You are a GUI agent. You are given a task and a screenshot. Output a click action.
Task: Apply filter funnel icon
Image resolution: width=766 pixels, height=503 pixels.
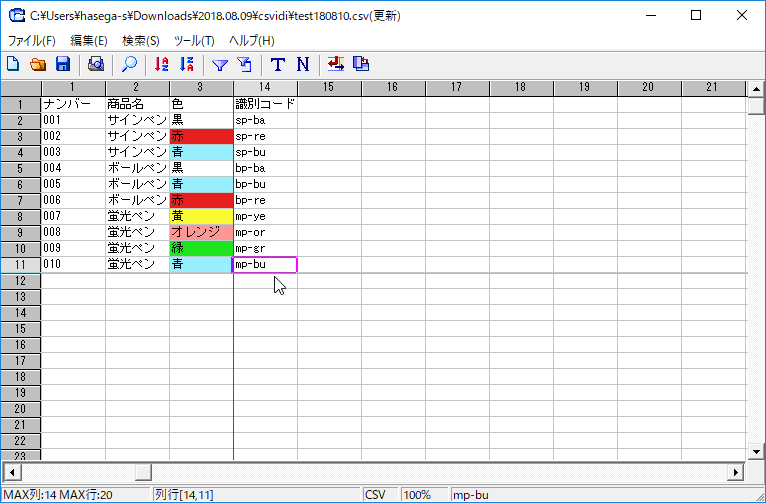pos(220,64)
